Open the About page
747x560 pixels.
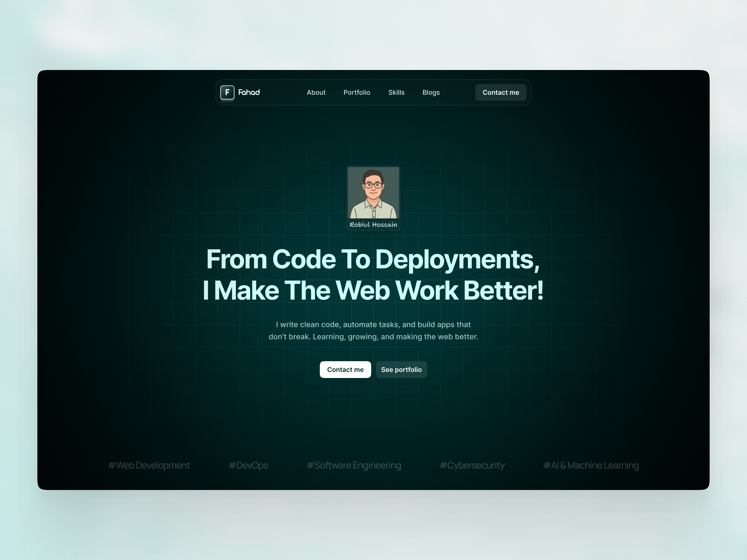coord(316,92)
